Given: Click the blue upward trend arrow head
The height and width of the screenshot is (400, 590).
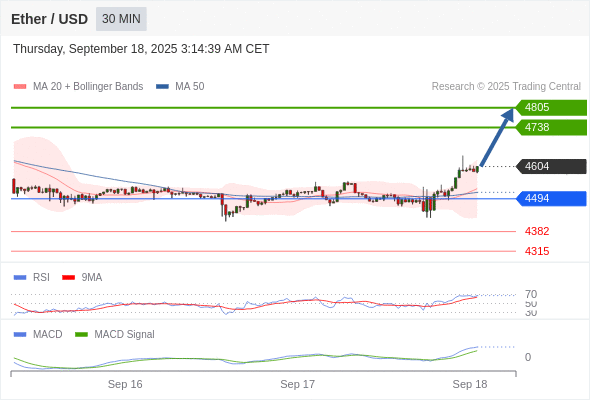Looking at the screenshot, I should point(508,115).
